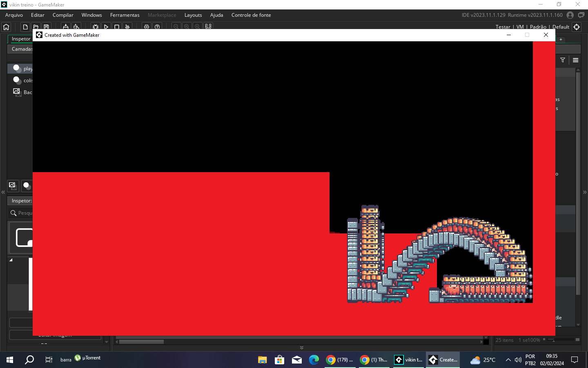Open the Compilar menu

(63, 15)
